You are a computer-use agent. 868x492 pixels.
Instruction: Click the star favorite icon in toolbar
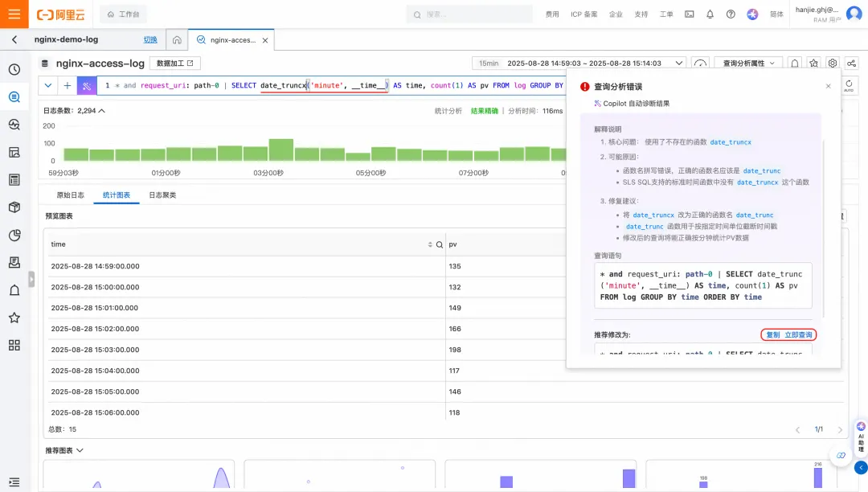[813, 63]
